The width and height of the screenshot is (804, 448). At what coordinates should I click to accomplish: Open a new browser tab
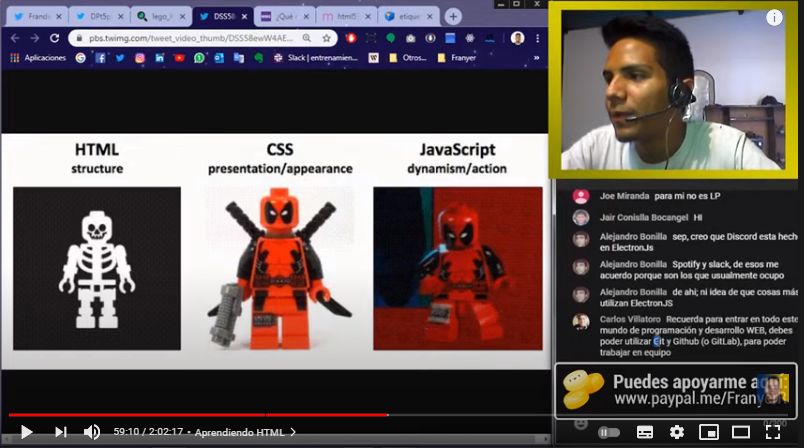click(x=453, y=16)
